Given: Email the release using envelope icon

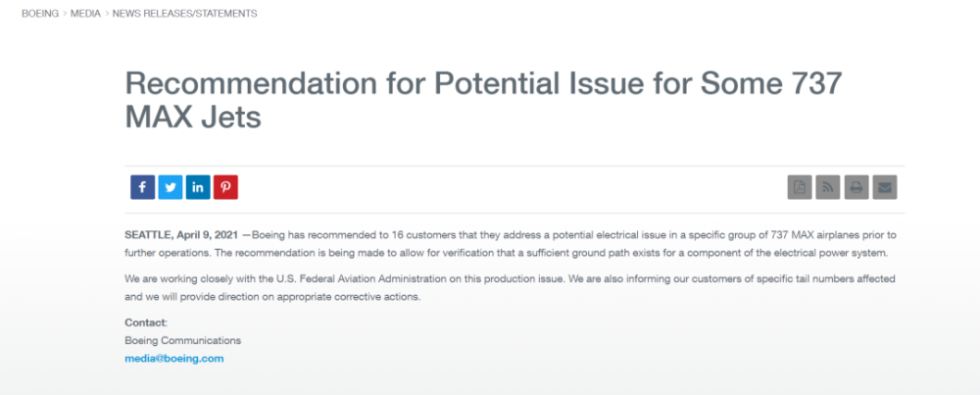Looking at the screenshot, I should 885,187.
